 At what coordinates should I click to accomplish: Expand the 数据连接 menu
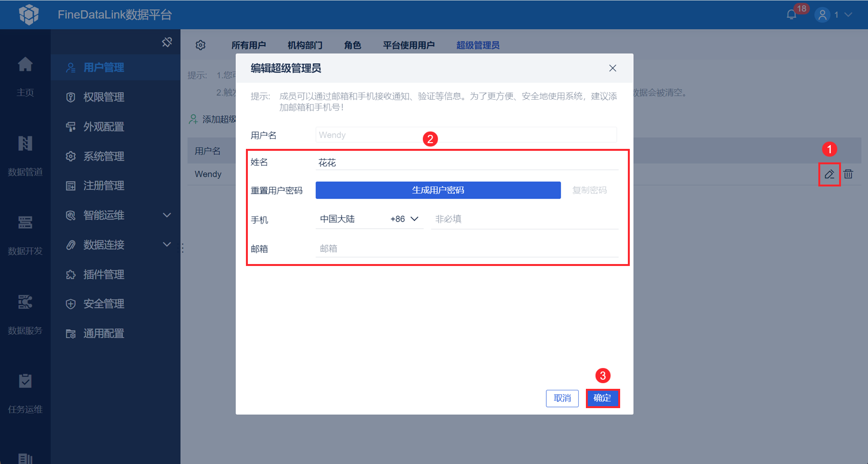(x=167, y=244)
